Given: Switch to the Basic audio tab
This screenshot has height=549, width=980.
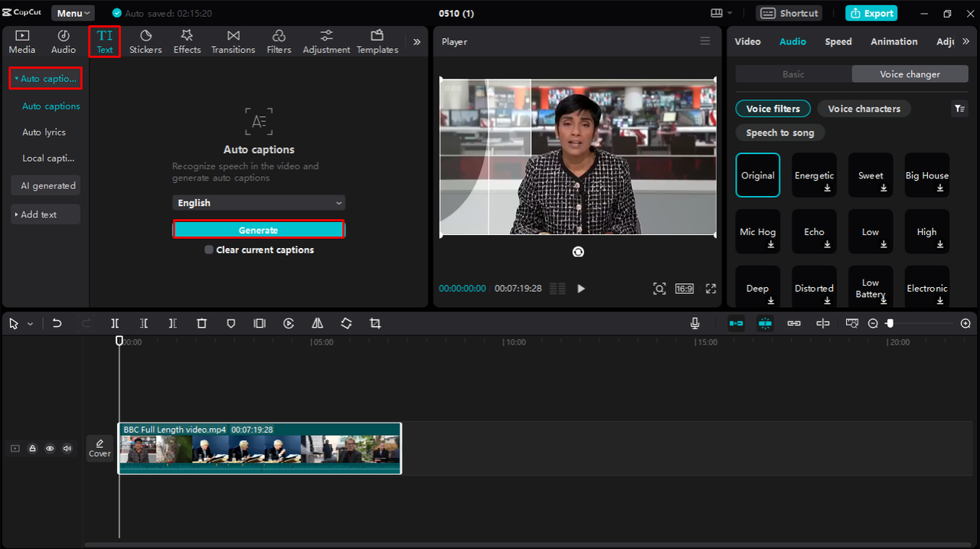Looking at the screenshot, I should tap(793, 74).
